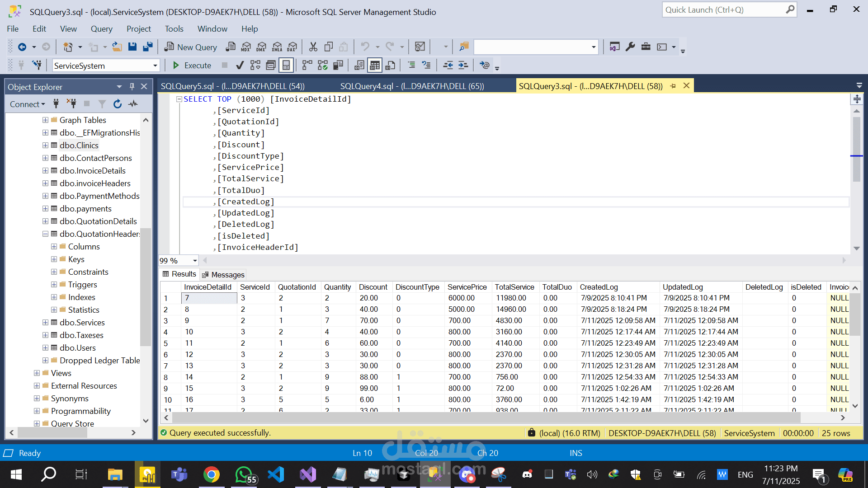Viewport: 868px width, 488px height.
Task: Click the XMLA query icon
Action: [277, 47]
